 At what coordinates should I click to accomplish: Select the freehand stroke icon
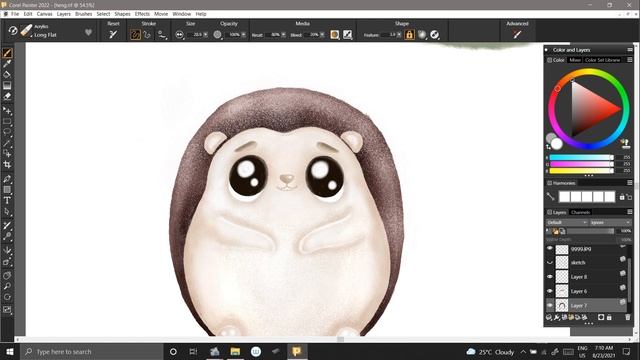(135, 35)
